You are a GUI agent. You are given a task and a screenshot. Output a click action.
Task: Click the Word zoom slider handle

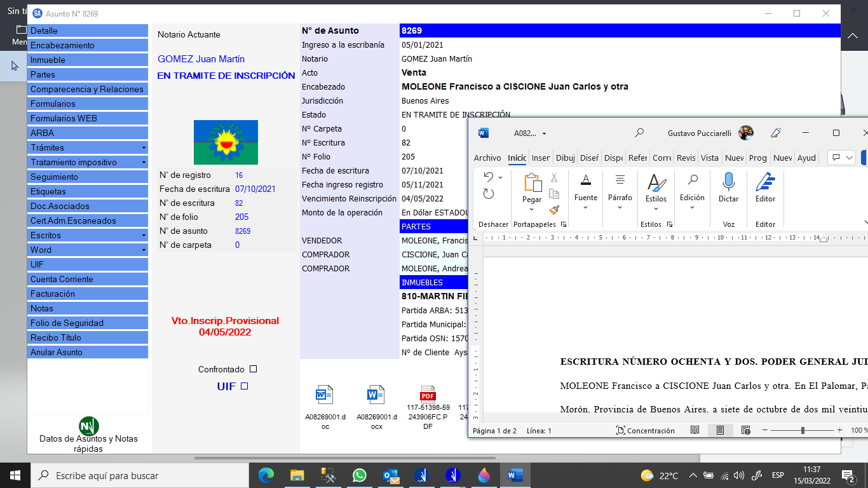point(803,430)
